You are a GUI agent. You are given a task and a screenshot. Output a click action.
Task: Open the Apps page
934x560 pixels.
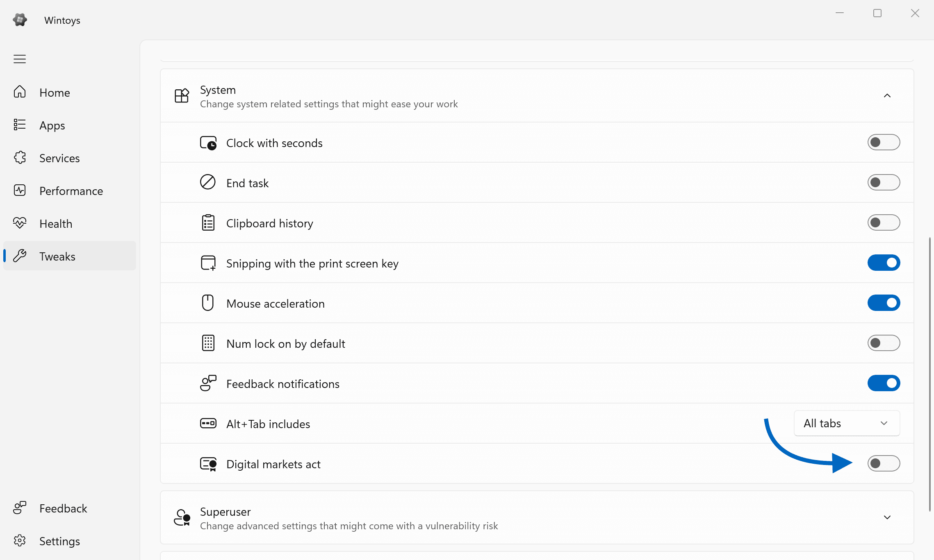click(70, 125)
